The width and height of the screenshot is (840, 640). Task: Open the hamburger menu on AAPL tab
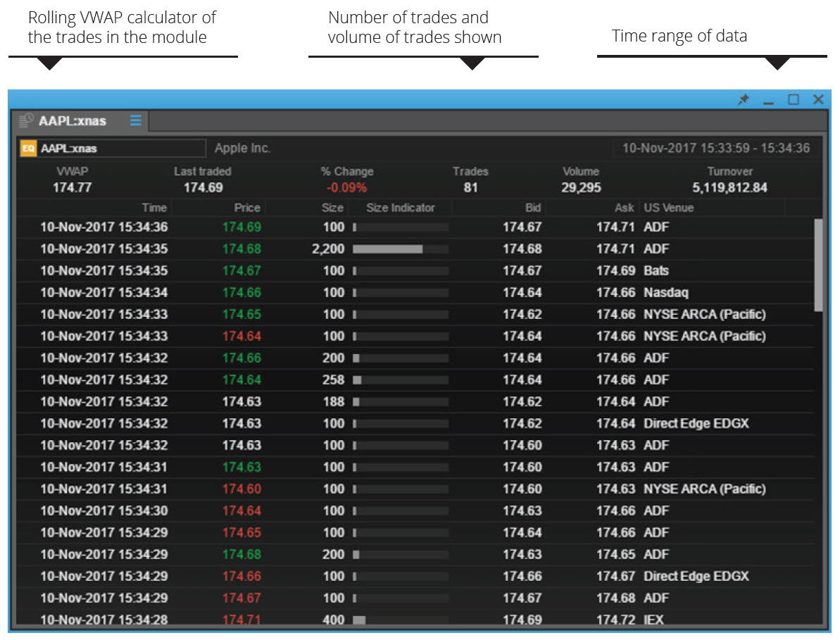point(135,120)
